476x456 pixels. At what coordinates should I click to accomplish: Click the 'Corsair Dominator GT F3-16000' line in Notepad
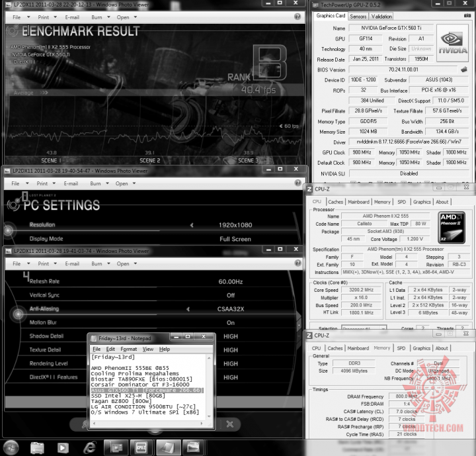click(x=140, y=385)
